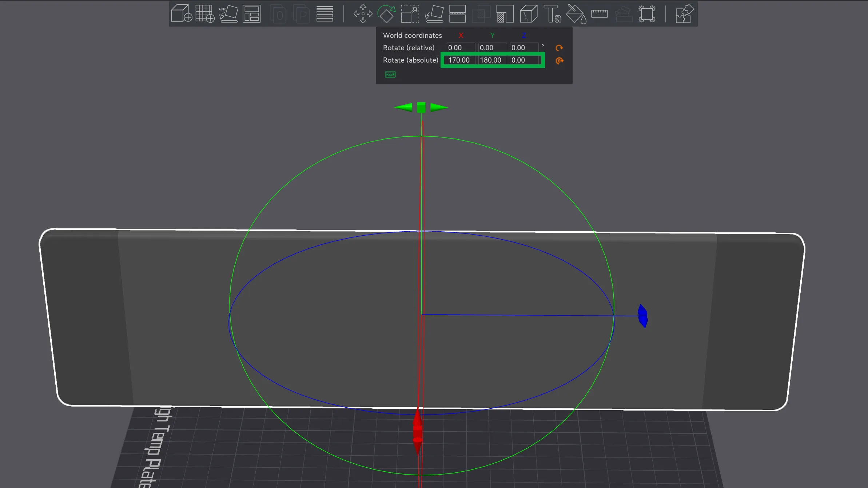Toggle the active Rotate tool
Viewport: 868px width, 488px height.
click(386, 14)
